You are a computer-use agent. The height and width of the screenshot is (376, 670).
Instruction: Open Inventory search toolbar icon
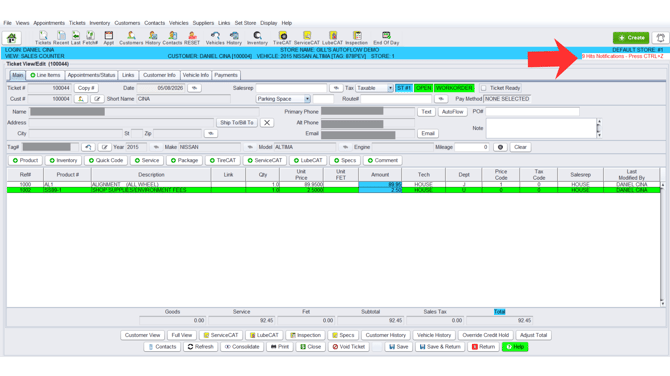click(257, 38)
